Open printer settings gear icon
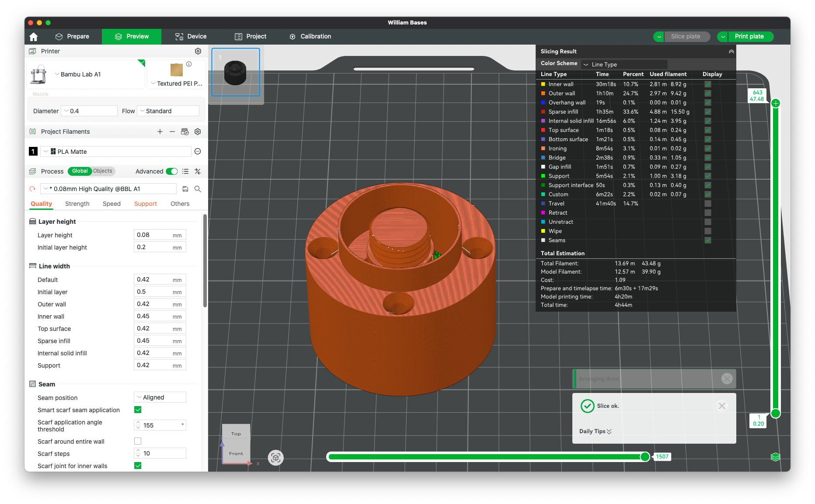 pyautogui.click(x=198, y=51)
